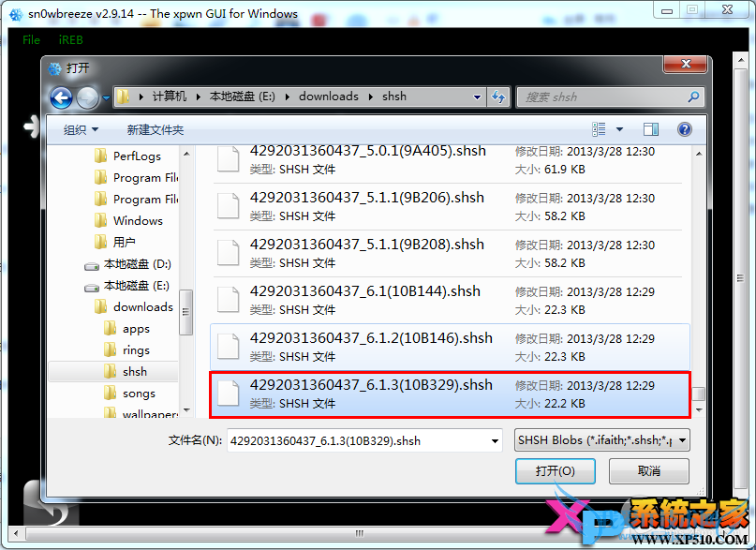Viewport: 756px width, 550px height.
Task: Click the file icon of 6.1(10B144).shsh
Action: 228,299
